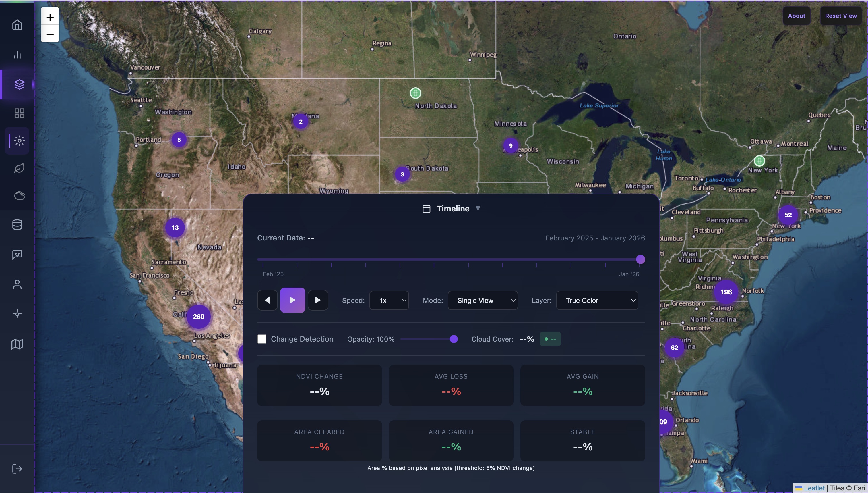This screenshot has height=493, width=868.
Task: Open the Mode Single View dropdown
Action: (x=483, y=300)
